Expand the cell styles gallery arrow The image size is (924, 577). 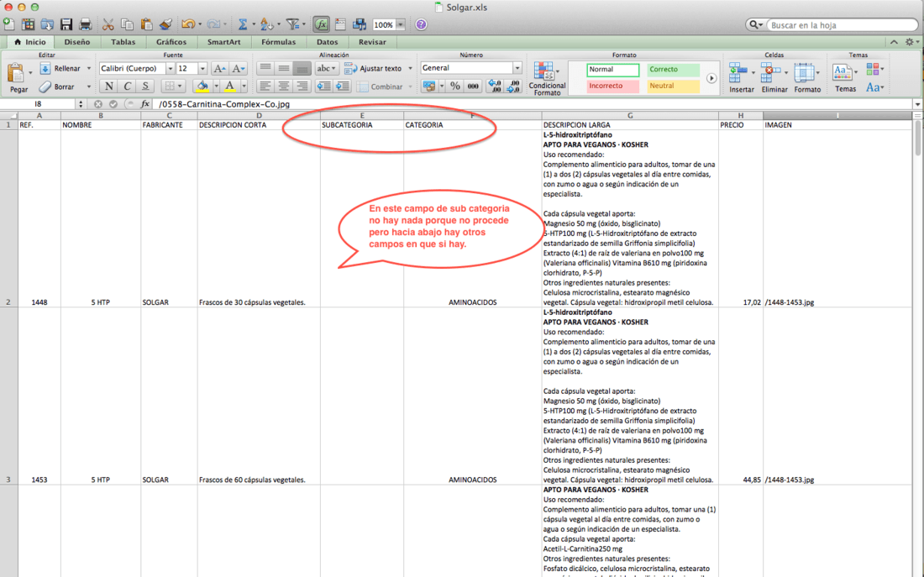[711, 78]
